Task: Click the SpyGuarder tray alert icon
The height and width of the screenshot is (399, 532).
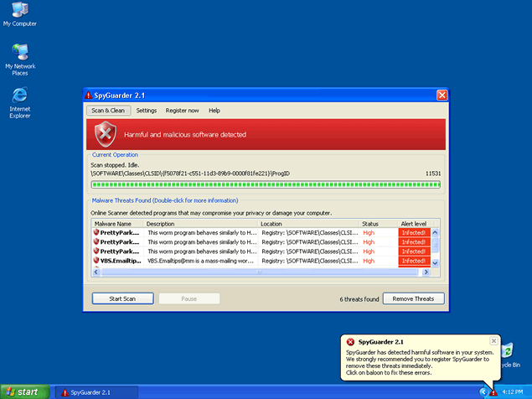Action: click(493, 391)
